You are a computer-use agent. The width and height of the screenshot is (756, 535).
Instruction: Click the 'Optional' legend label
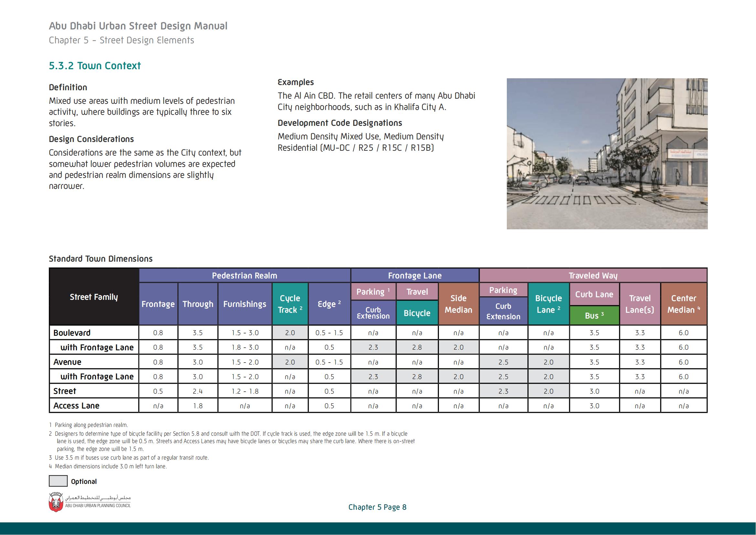(x=84, y=481)
